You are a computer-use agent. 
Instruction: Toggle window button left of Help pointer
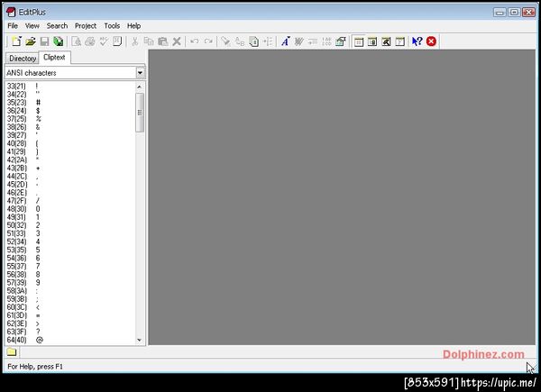coord(399,41)
